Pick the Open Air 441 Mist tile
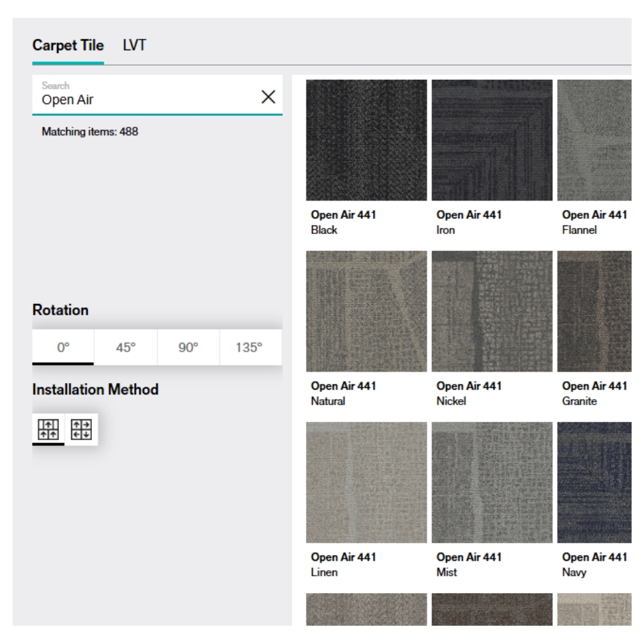This screenshot has width=644, height=644. [492, 482]
